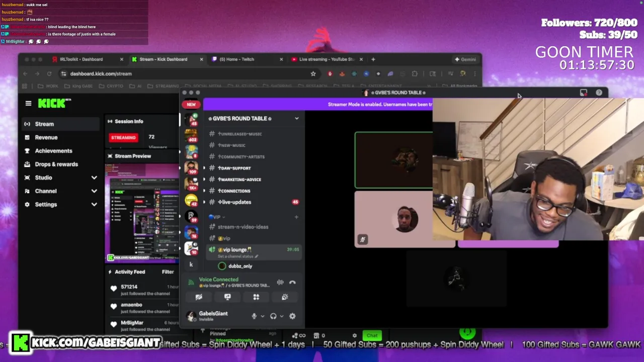Go back in the Chrome browser

tap(25, 73)
